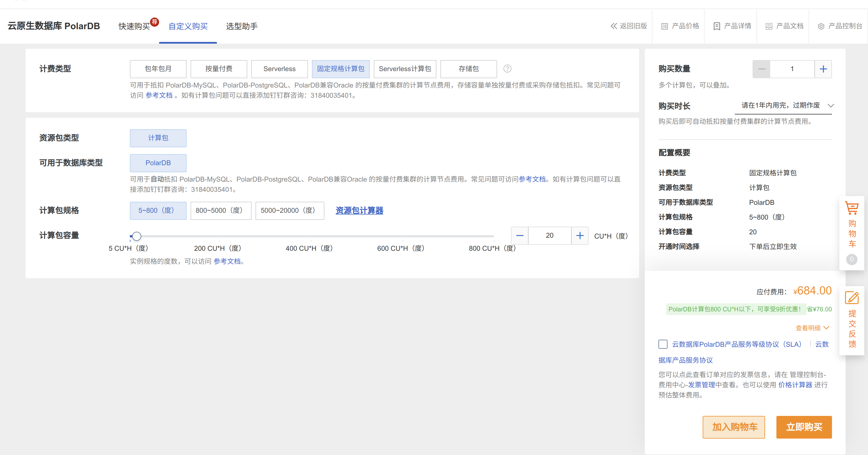The width and height of the screenshot is (868, 455).
Task: Click the help question mark icon beside 存储包
Action: [507, 69]
